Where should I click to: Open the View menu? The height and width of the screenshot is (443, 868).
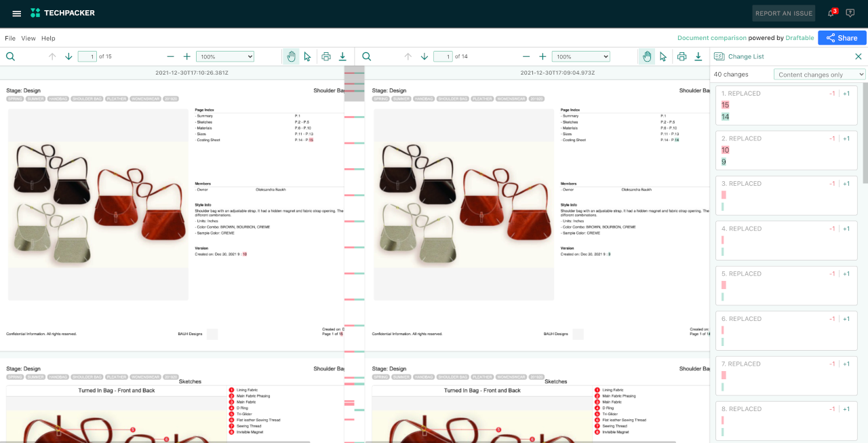[x=28, y=38]
